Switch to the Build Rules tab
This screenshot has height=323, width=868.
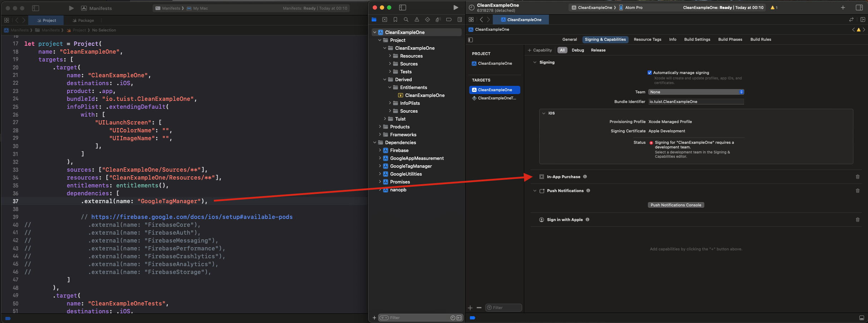(760, 39)
